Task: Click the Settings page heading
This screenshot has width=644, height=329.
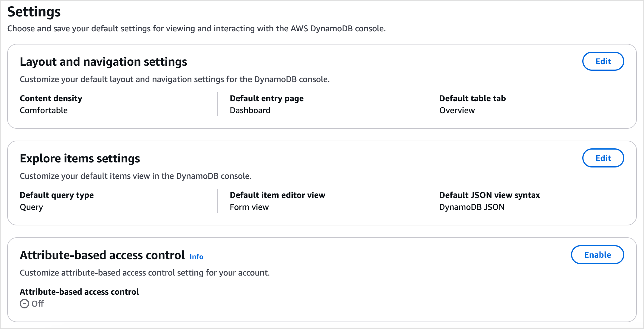Action: tap(34, 12)
